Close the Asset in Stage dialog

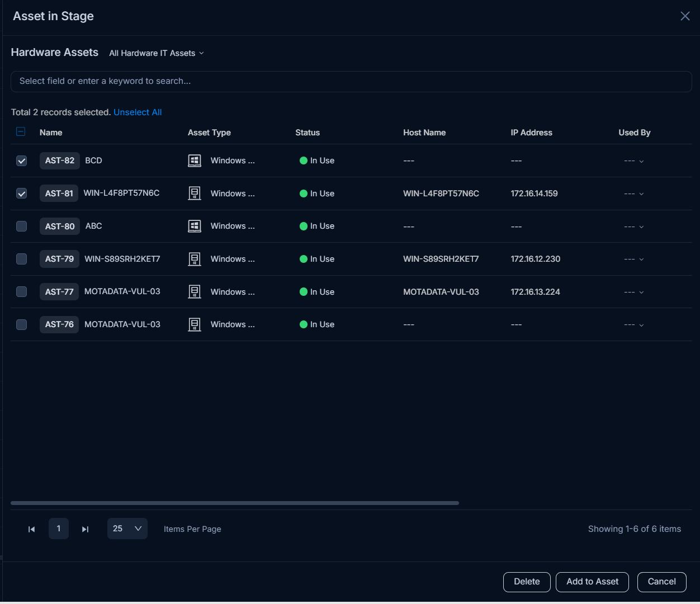(685, 16)
